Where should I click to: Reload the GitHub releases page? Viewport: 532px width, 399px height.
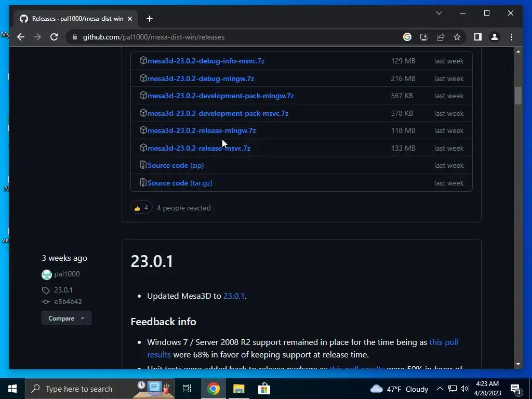[x=54, y=37]
